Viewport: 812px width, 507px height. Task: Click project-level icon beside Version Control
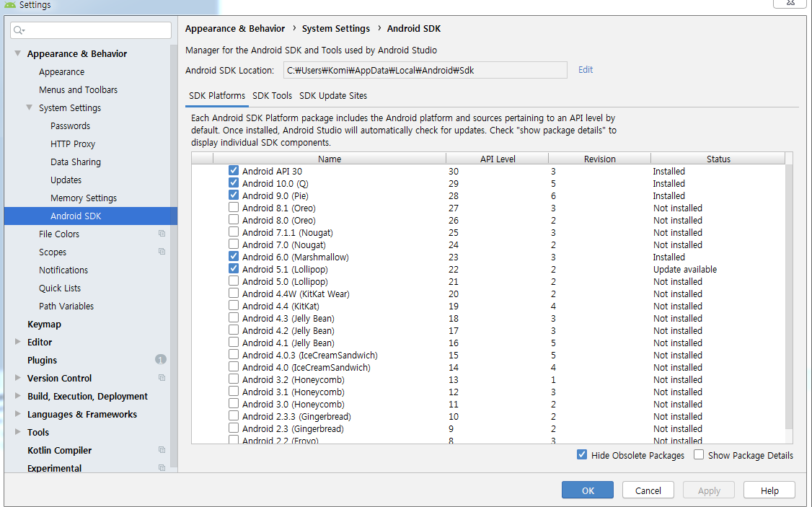tap(162, 377)
